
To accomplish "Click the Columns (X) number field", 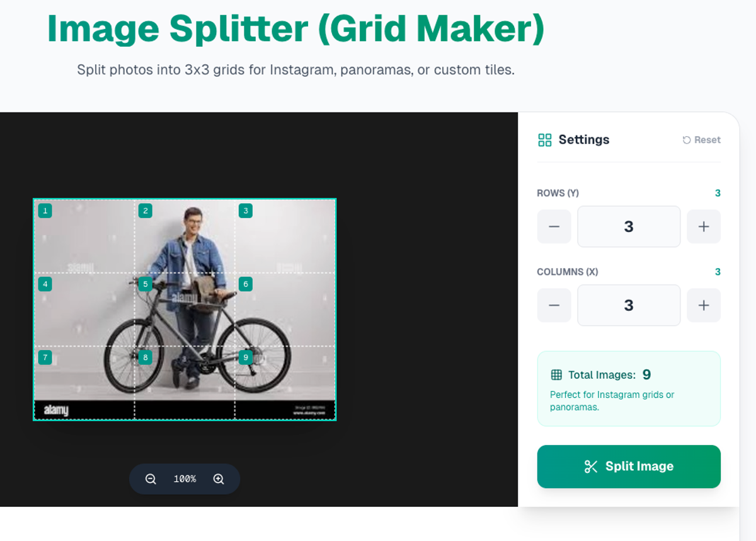I will [629, 305].
